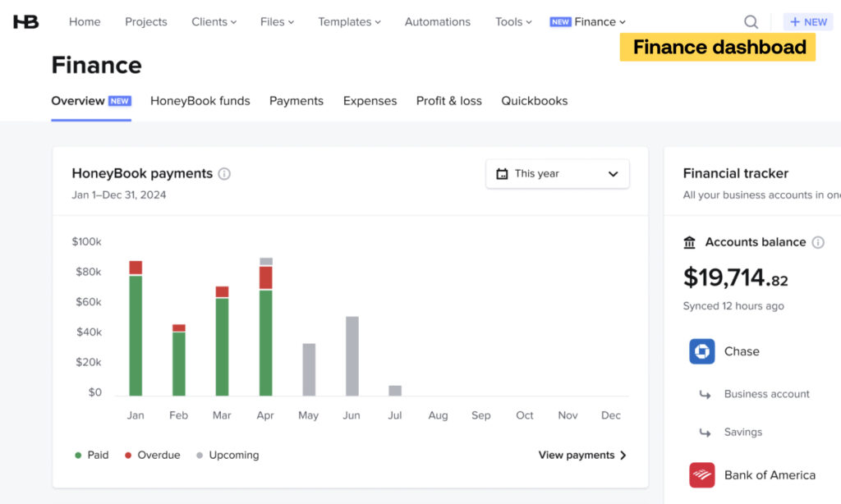Screen dimensions: 841x504
Task: Open the Tools dropdown menu
Action: 512,21
